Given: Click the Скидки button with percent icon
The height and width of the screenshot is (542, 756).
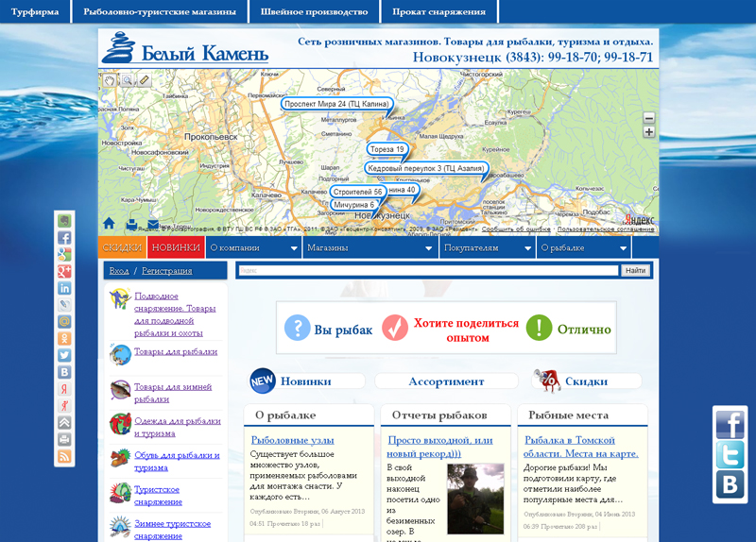Looking at the screenshot, I should pyautogui.click(x=587, y=381).
